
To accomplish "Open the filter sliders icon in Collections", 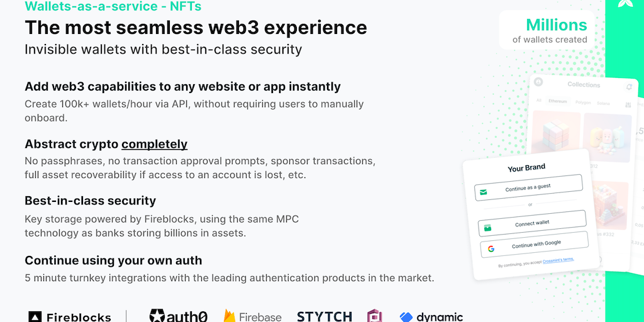I will [x=628, y=105].
